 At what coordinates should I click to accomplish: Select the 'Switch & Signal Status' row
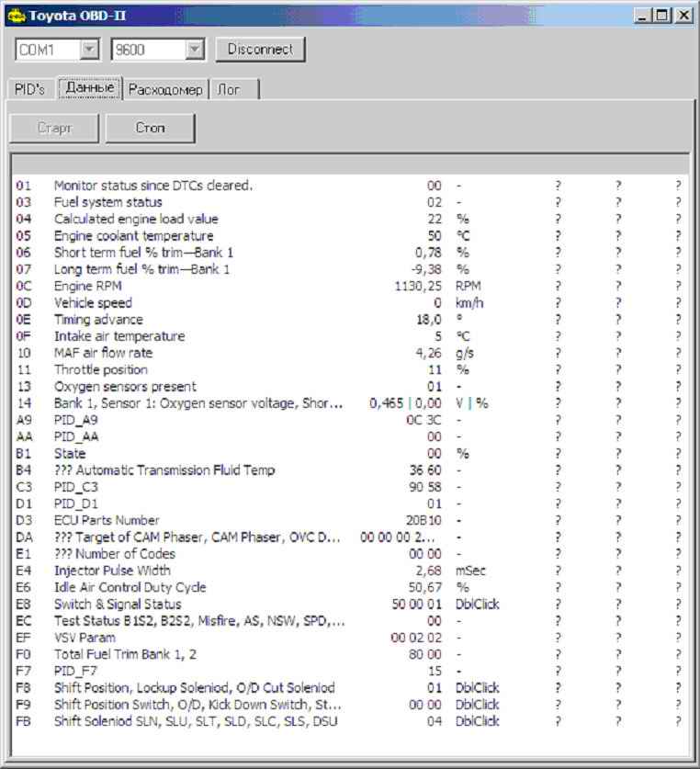click(350, 605)
